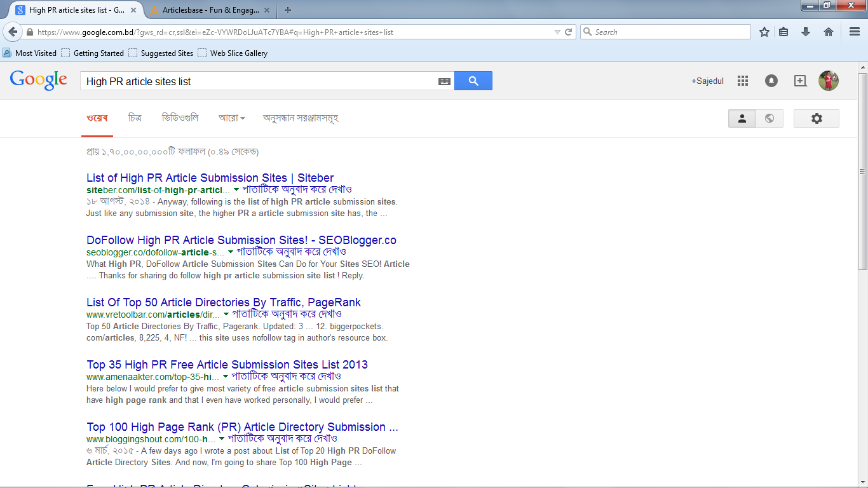868x488 pixels.
Task: Click the blue magnifier search button
Action: [x=473, y=81]
